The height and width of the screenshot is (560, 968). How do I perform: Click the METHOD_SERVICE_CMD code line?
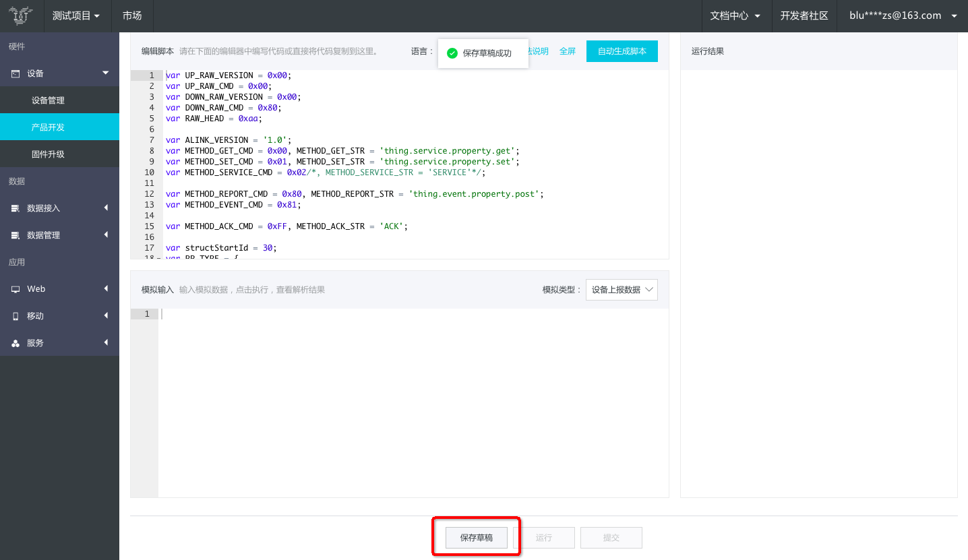click(326, 173)
